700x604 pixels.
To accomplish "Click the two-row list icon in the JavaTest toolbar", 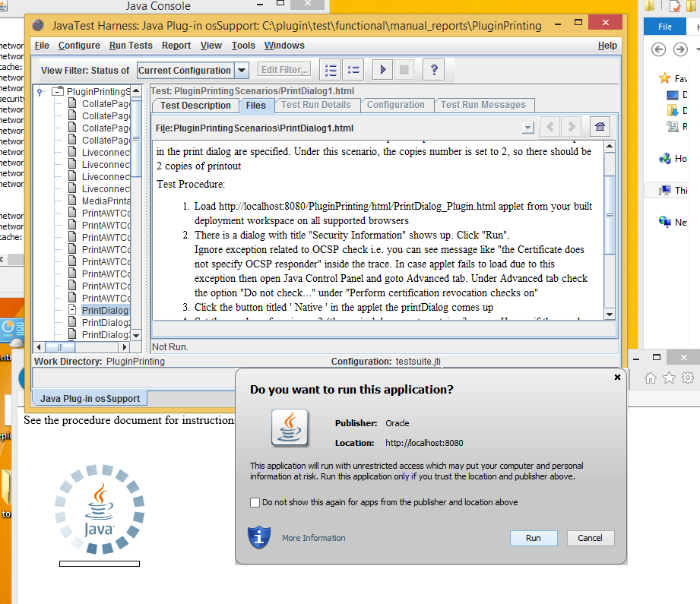I will coord(353,70).
